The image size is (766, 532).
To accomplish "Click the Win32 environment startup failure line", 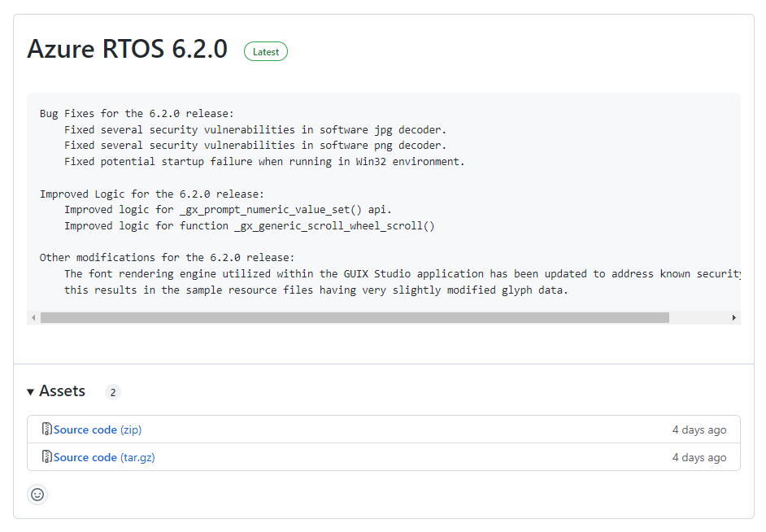I will click(264, 162).
